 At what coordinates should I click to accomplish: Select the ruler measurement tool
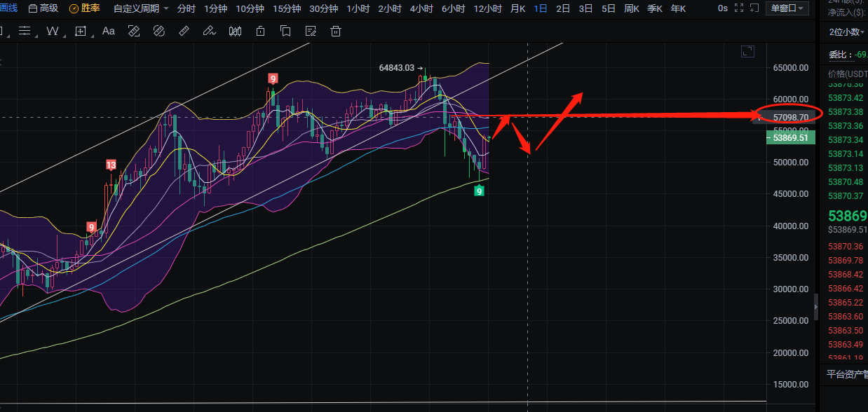click(x=184, y=32)
